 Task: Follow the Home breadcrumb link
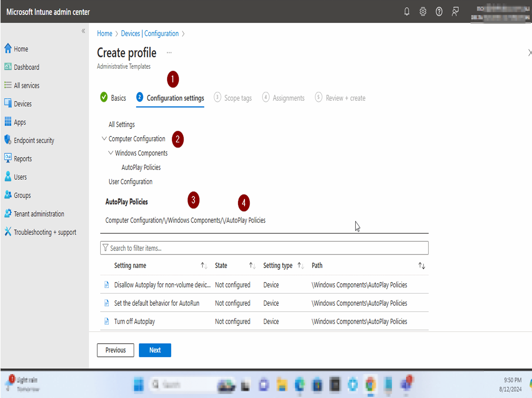(105, 33)
